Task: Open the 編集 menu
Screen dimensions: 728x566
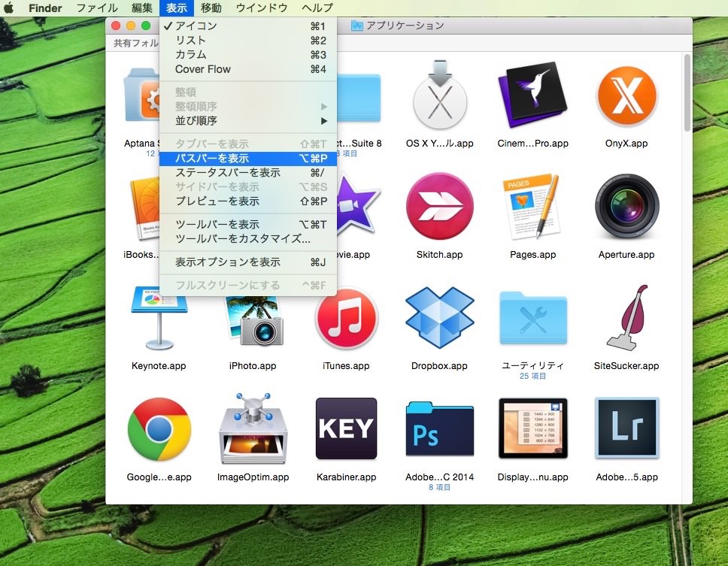Action: coord(141,8)
